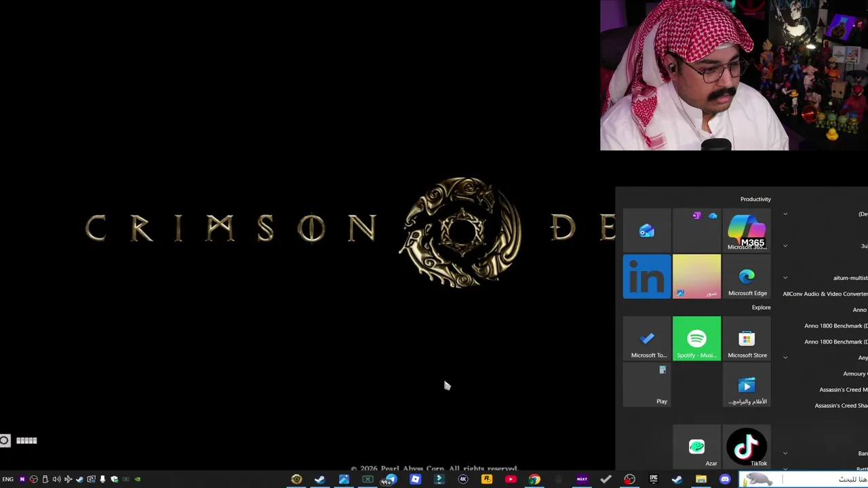868x488 pixels.
Task: Click the Crimson Desert taskbar icon
Action: 296,479
